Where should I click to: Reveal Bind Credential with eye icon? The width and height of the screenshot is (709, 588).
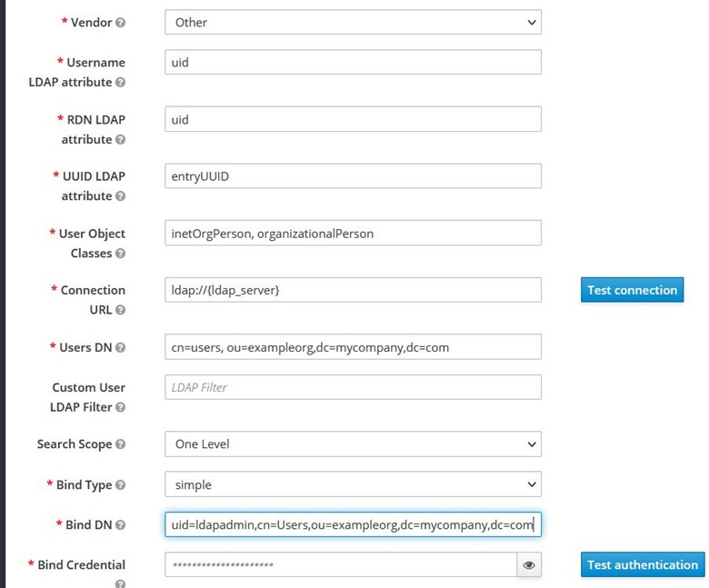tap(529, 565)
